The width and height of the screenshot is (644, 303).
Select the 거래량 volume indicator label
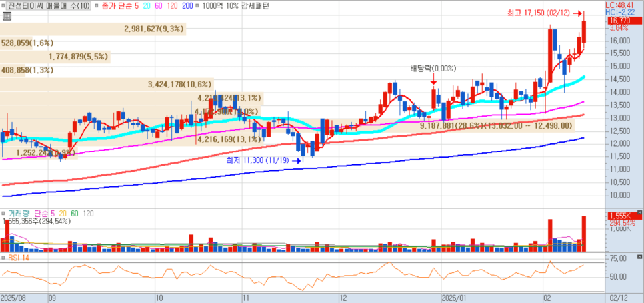(17, 214)
